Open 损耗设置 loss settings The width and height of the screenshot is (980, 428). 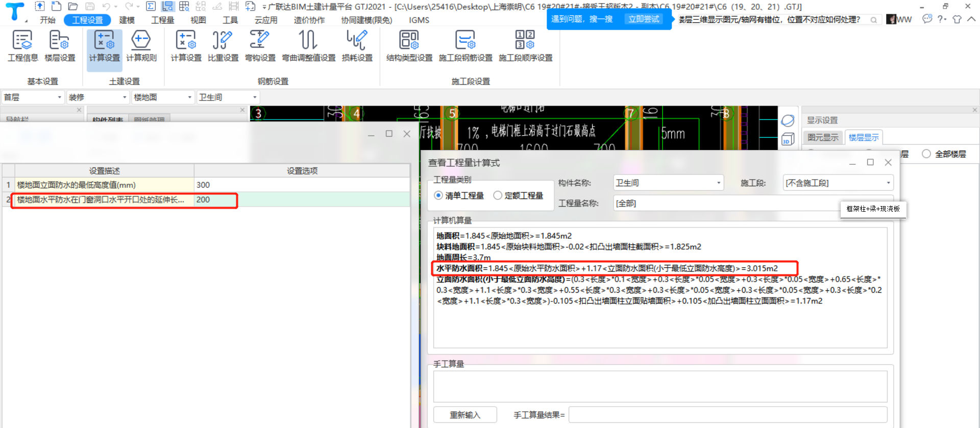357,46
